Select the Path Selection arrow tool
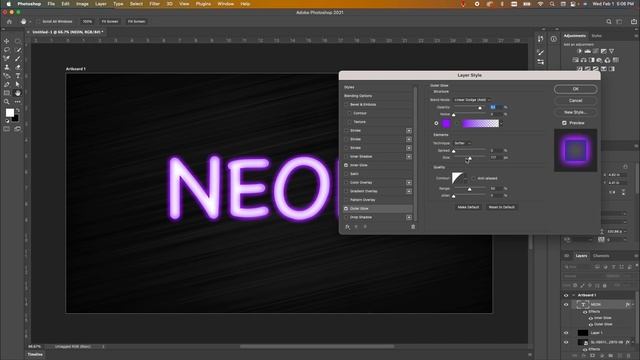Image resolution: width=640 pixels, height=360 pixels. pos(18,84)
